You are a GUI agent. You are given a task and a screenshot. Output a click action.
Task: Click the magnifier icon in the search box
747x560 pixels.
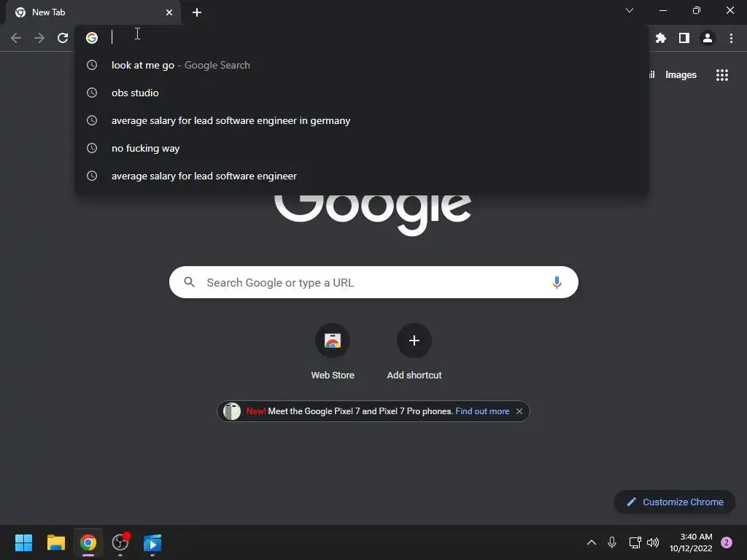click(189, 282)
